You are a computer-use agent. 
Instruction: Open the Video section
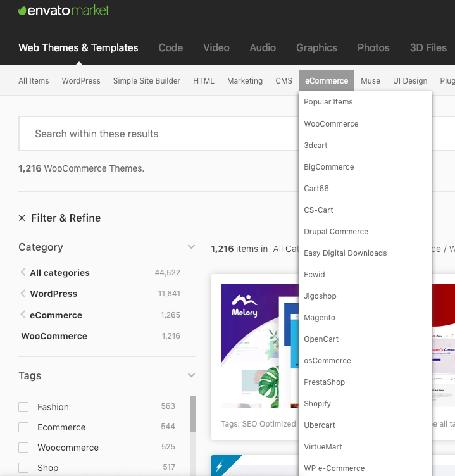[216, 47]
